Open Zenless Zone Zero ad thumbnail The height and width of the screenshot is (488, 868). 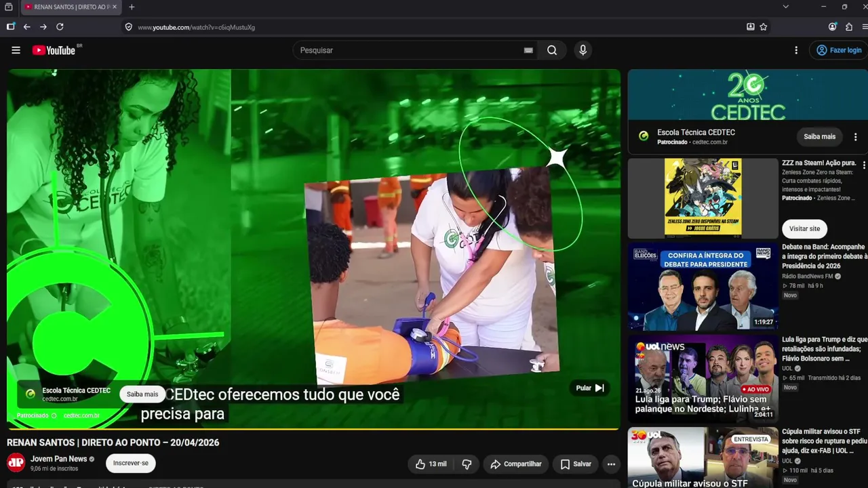pos(703,198)
